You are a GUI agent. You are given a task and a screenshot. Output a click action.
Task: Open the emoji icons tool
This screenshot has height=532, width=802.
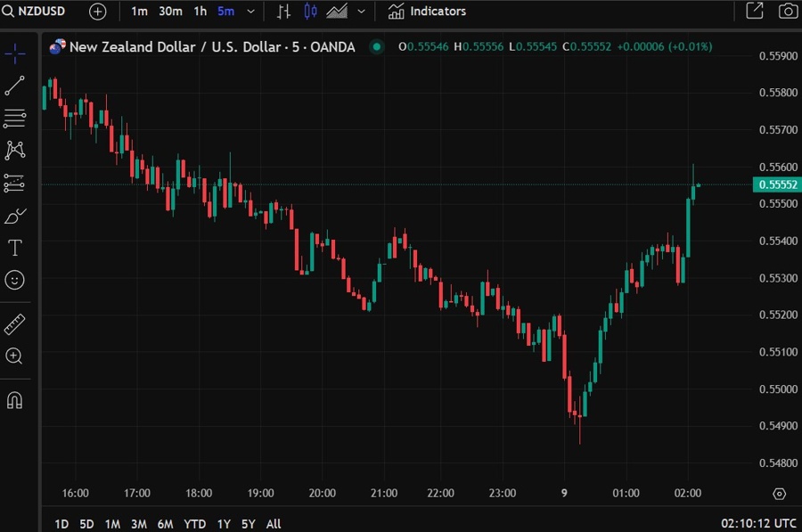pyautogui.click(x=14, y=280)
